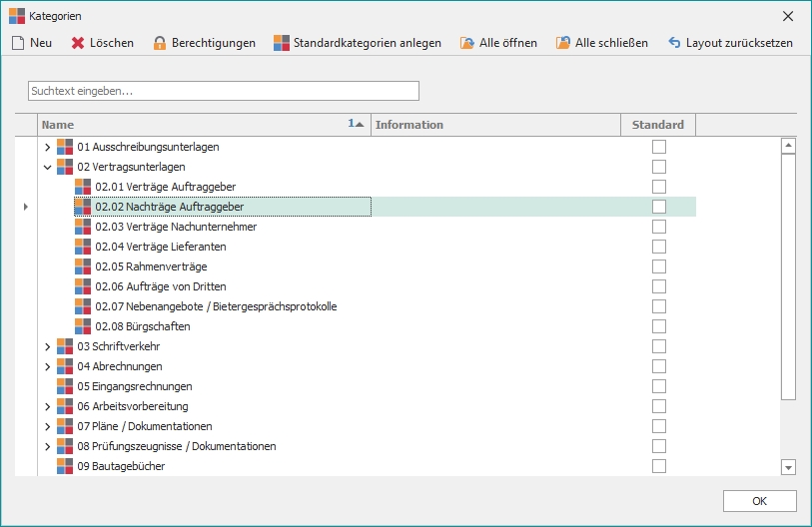Click Alle schließen toolbar label
This screenshot has height=527, width=812.
[x=611, y=43]
